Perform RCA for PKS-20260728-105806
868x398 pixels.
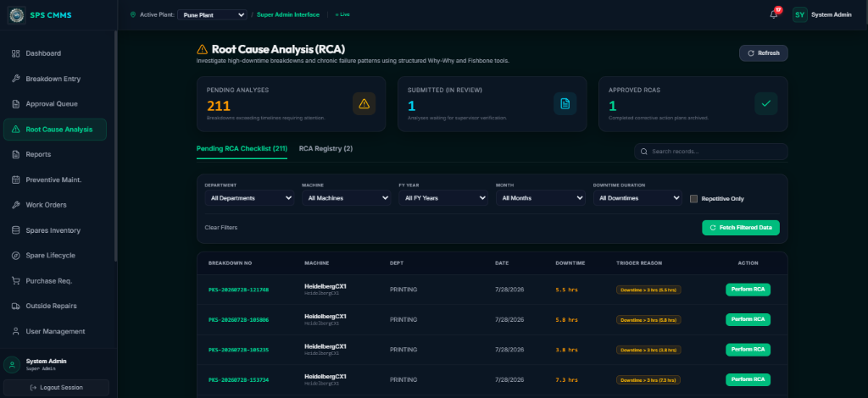point(748,319)
